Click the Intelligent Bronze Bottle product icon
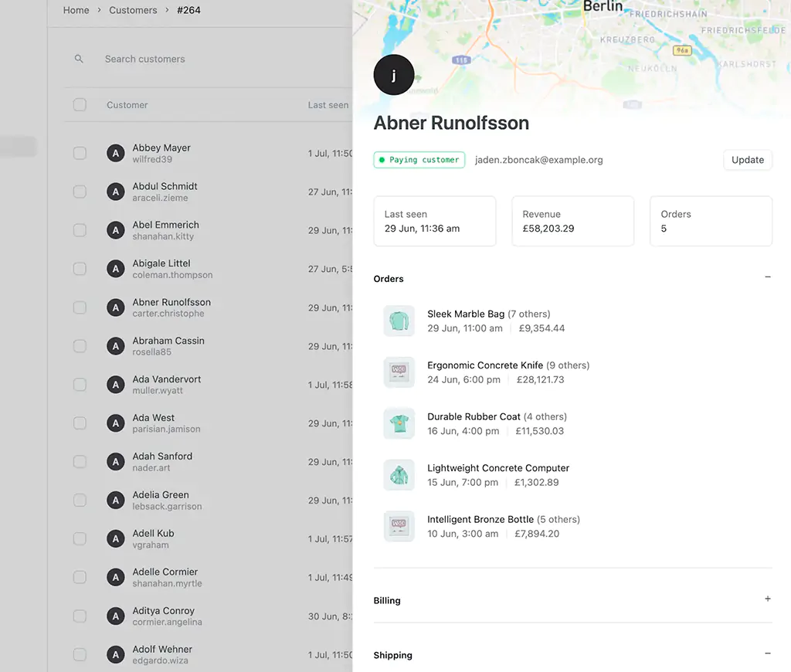Image resolution: width=791 pixels, height=672 pixels. click(x=399, y=526)
